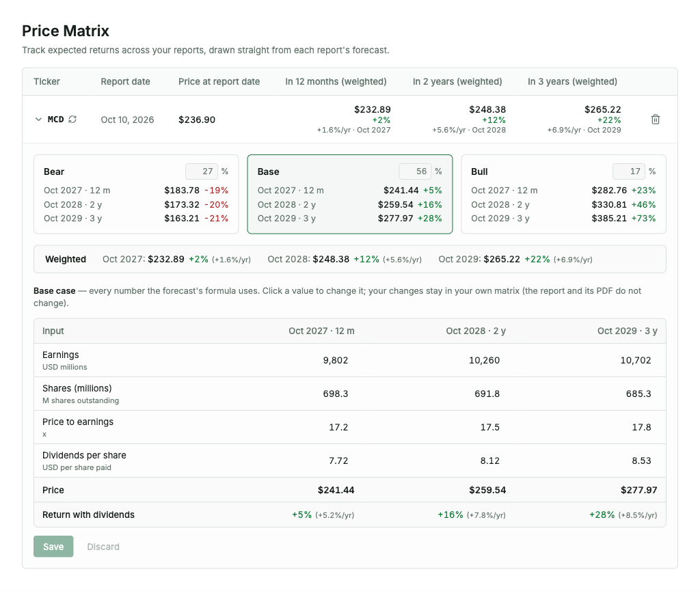Edit the Bear scenario weight field
The height and width of the screenshot is (591, 700).
click(x=202, y=171)
